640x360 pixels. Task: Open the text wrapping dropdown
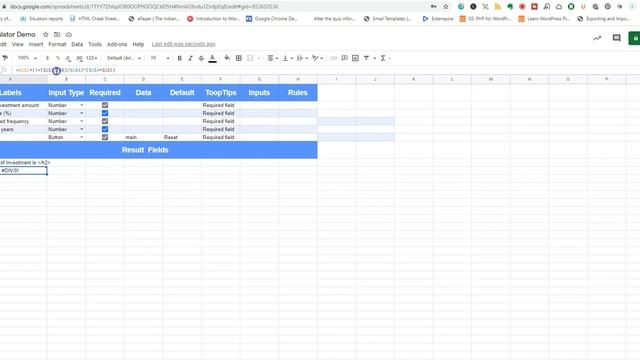pos(302,58)
